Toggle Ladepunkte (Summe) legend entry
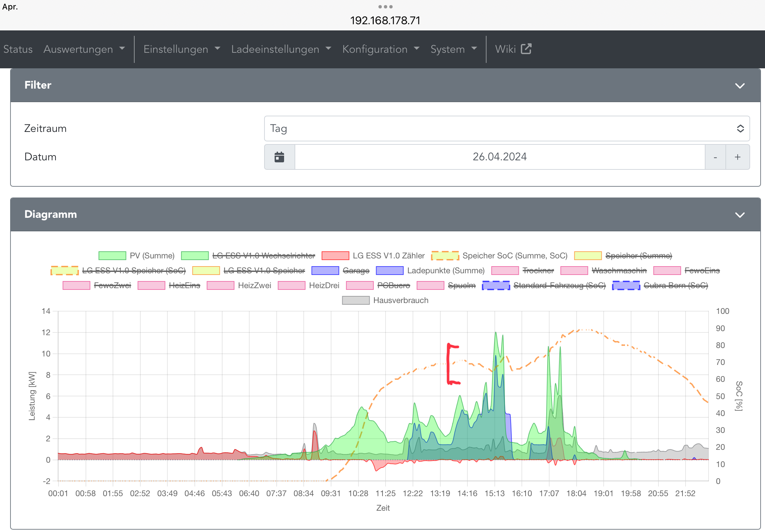The width and height of the screenshot is (765, 532). coord(445,271)
